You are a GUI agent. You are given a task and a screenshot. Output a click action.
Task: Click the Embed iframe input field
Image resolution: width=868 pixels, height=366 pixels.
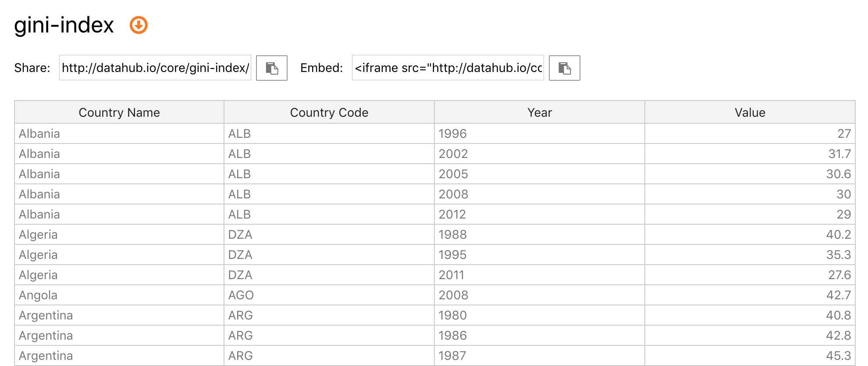pos(448,68)
